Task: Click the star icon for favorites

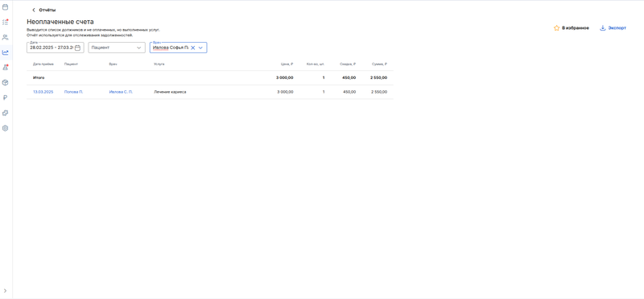Action: point(556,28)
